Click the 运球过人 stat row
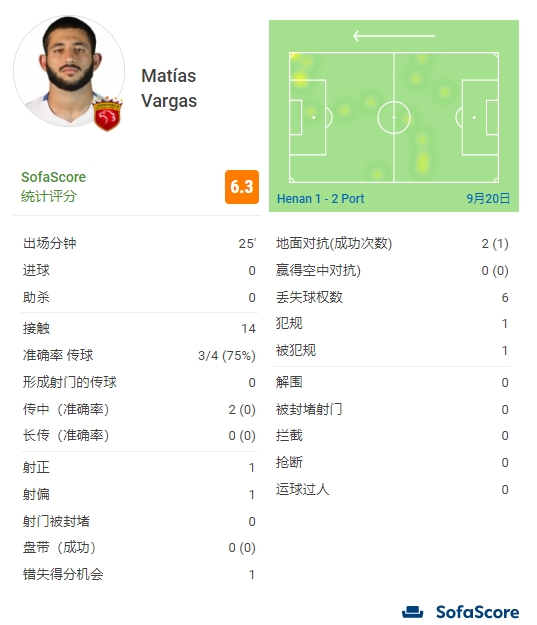Screen dimensions: 537x625 click(392, 489)
